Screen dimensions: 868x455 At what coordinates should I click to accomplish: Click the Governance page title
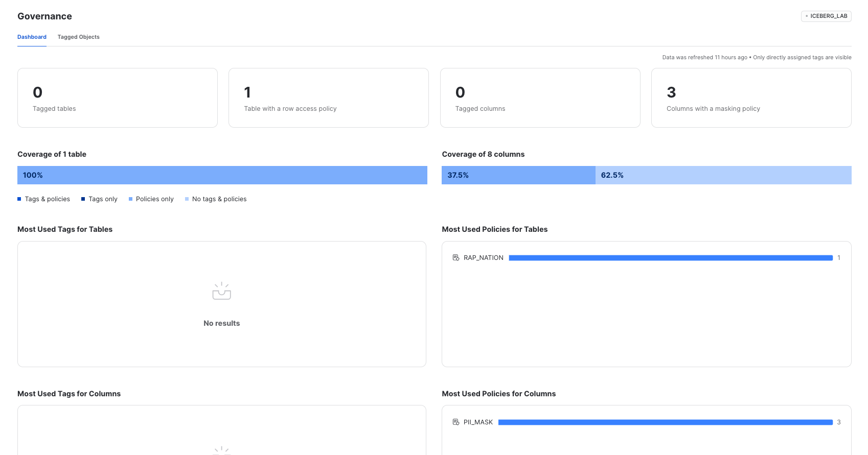coord(44,16)
